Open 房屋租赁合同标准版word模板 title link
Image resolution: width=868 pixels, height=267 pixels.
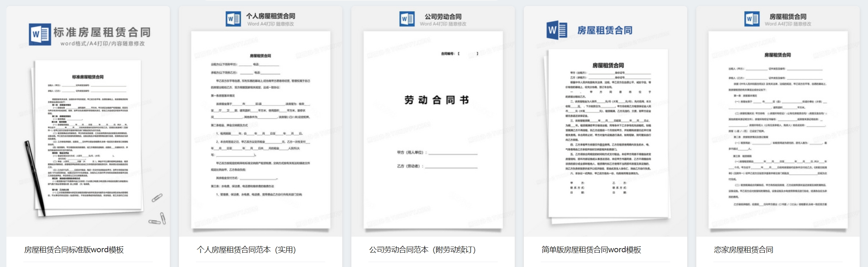(74, 250)
